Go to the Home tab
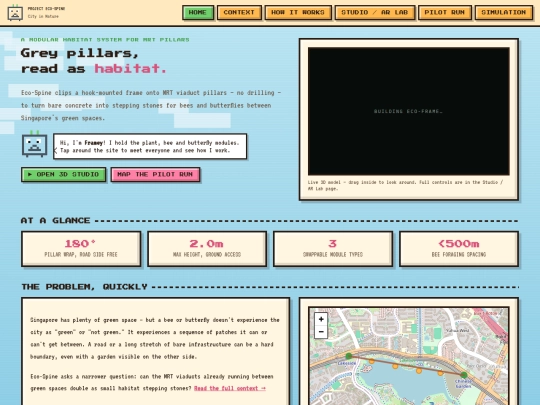This screenshot has width=540, height=405. pyautogui.click(x=198, y=13)
